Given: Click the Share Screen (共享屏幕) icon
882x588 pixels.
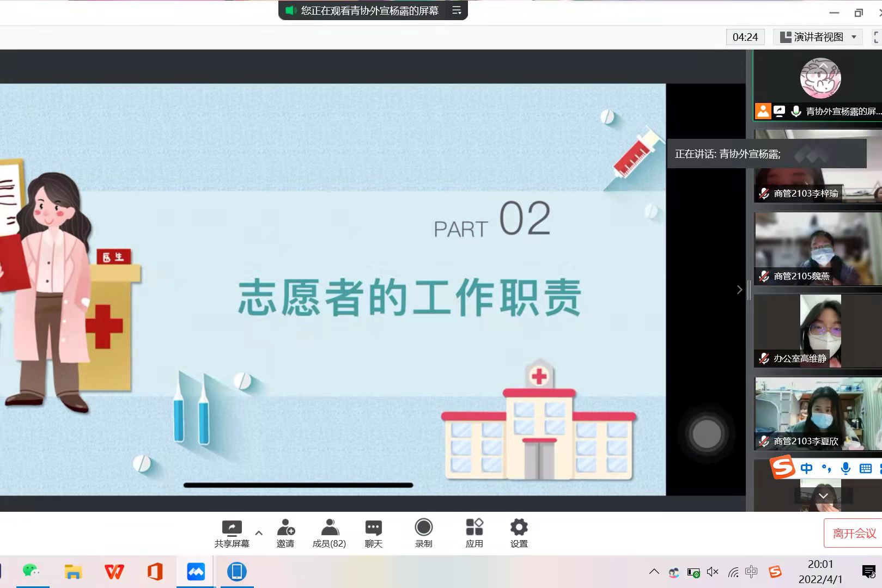Looking at the screenshot, I should point(232,533).
